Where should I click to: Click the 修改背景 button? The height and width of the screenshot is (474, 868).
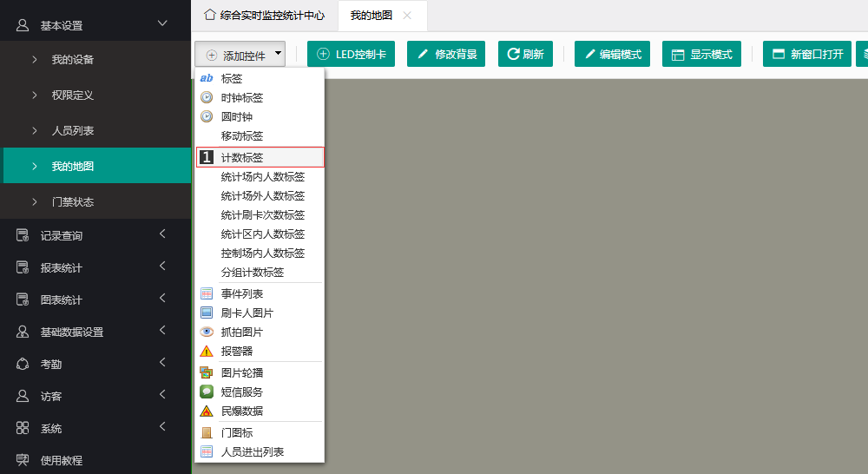(446, 54)
